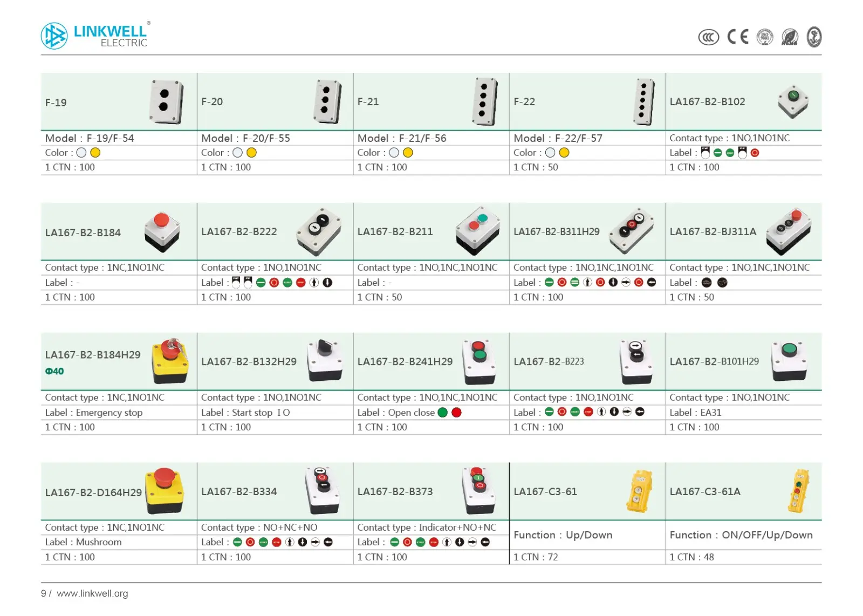Viewport: 863px width, 616px height.
Task: Click the LA167-C3-61A product title
Action: click(705, 491)
